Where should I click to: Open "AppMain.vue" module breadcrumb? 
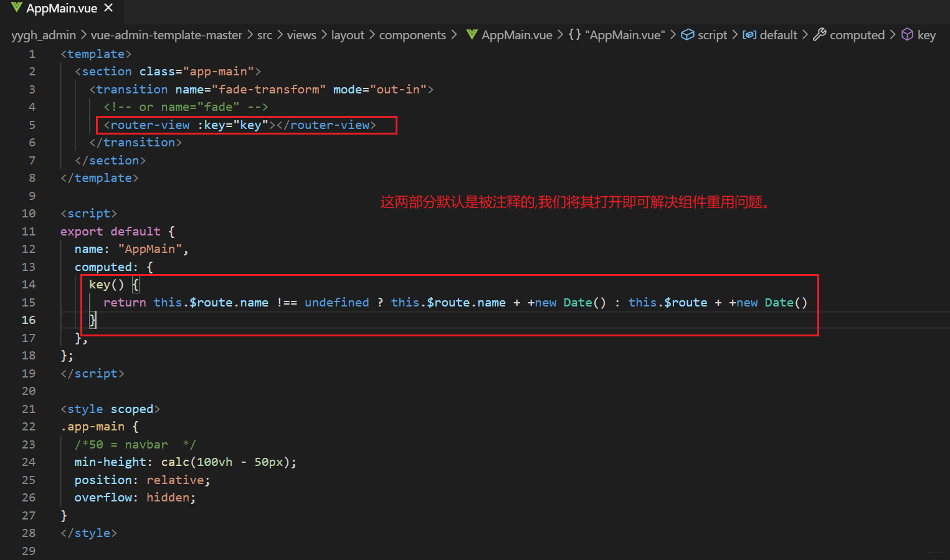[x=625, y=36]
